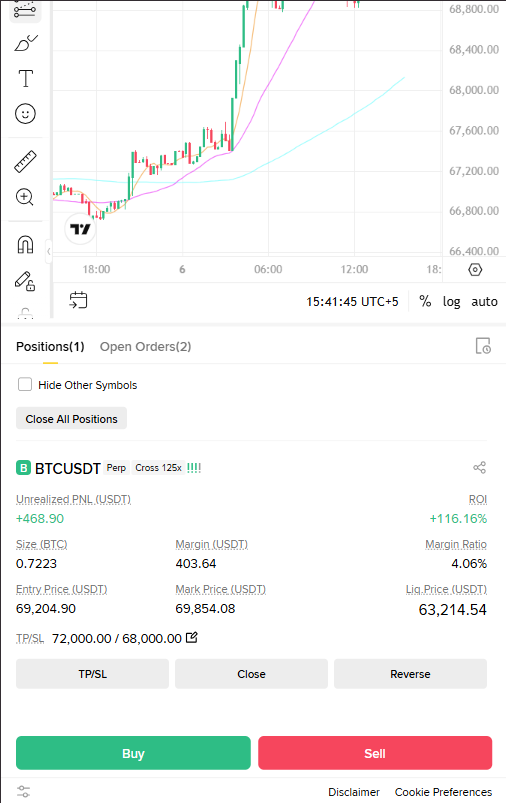Viewport: 506px width, 803px height.
Task: Click the Size (BTC) label
Action: pos(41,544)
